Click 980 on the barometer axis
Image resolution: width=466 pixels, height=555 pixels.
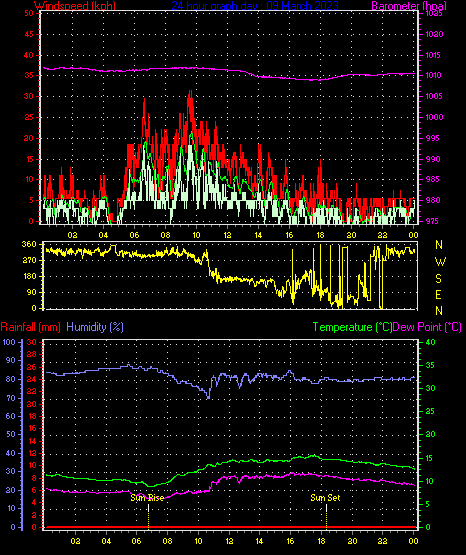tap(432, 200)
